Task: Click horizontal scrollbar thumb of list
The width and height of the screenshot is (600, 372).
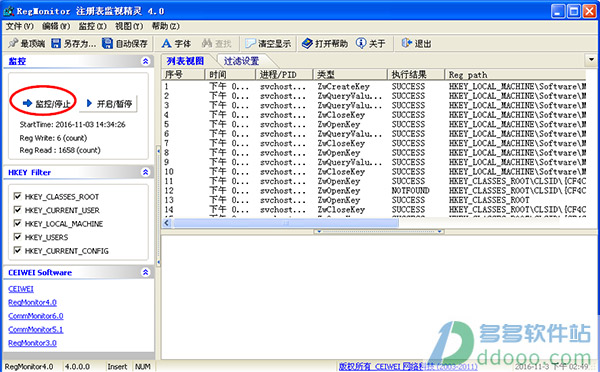Action: [x=285, y=223]
